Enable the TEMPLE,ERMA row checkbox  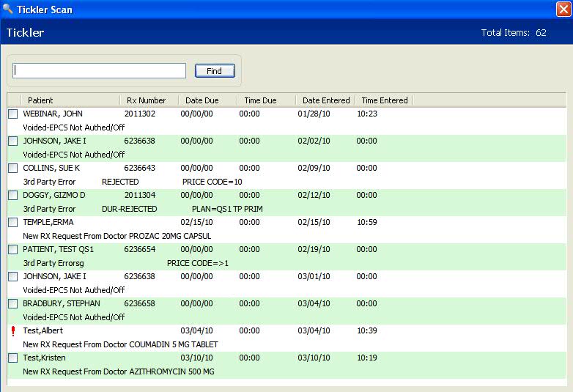click(x=13, y=223)
